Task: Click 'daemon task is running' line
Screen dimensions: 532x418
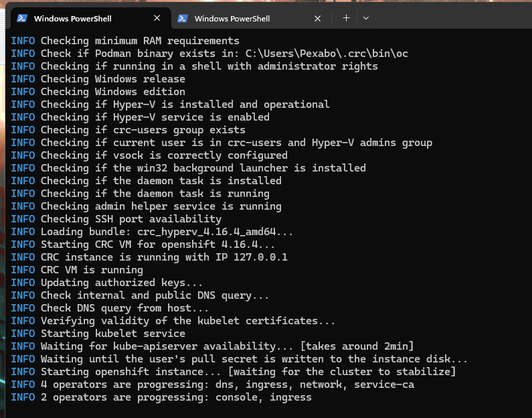Action: tap(140, 194)
